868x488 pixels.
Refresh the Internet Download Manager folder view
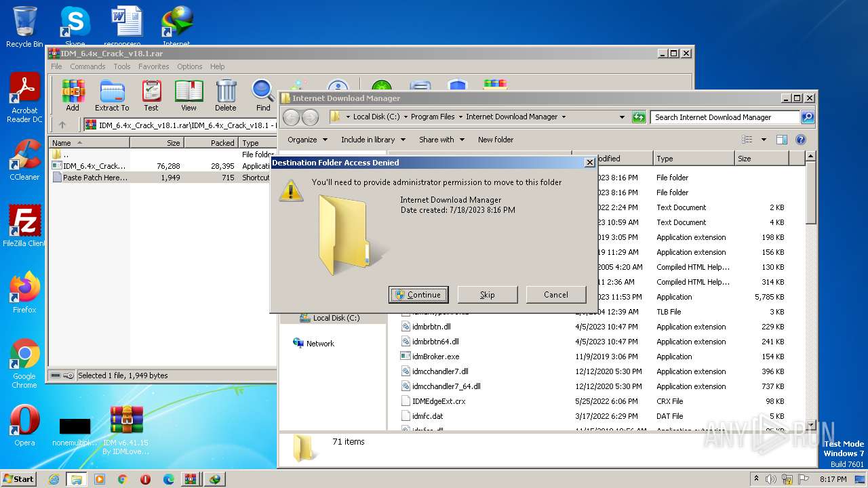638,117
